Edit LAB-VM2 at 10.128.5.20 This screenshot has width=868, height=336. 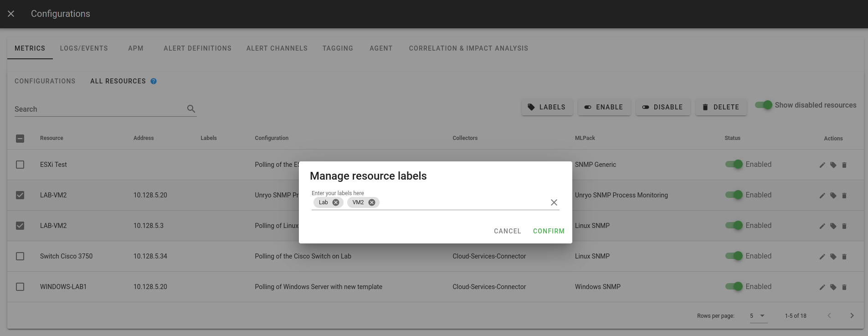point(822,196)
